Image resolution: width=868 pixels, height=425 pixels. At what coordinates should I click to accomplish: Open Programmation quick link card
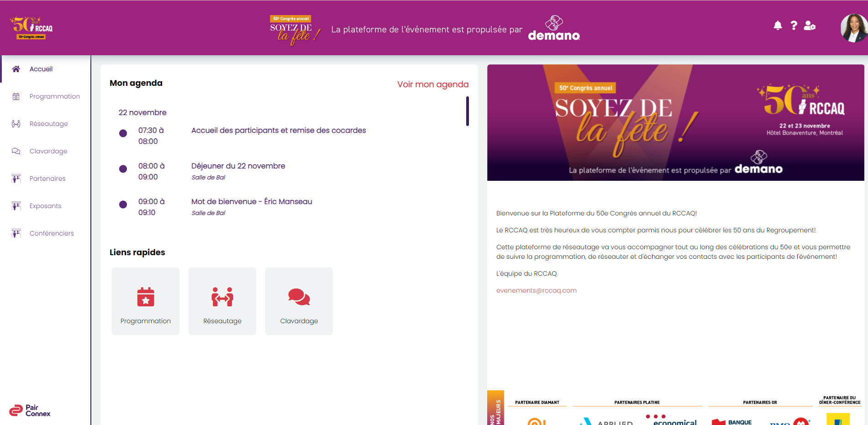146,301
